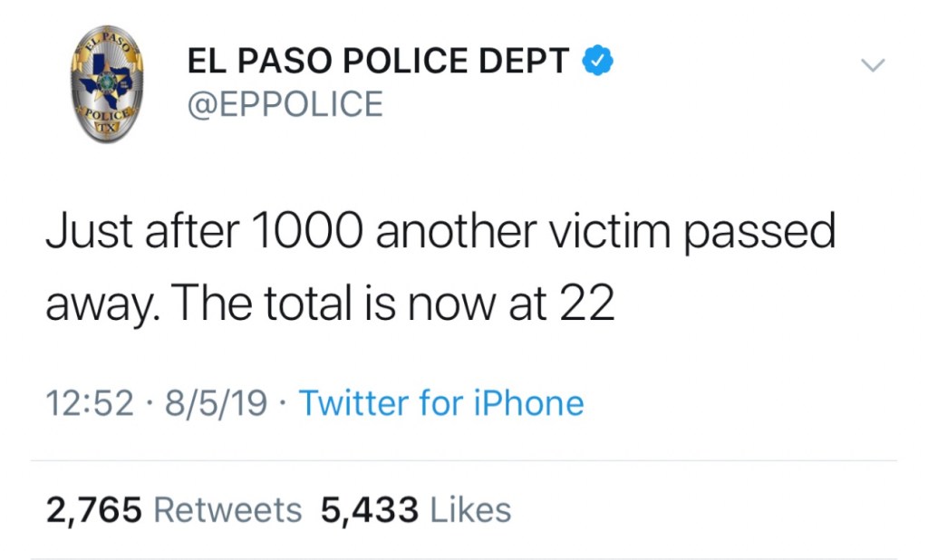Click the "Twitter for iPhone" source link

(441, 402)
